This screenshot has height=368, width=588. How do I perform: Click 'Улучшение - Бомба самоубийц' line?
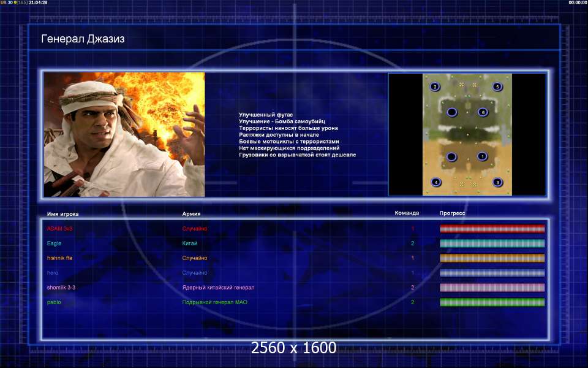tap(282, 121)
